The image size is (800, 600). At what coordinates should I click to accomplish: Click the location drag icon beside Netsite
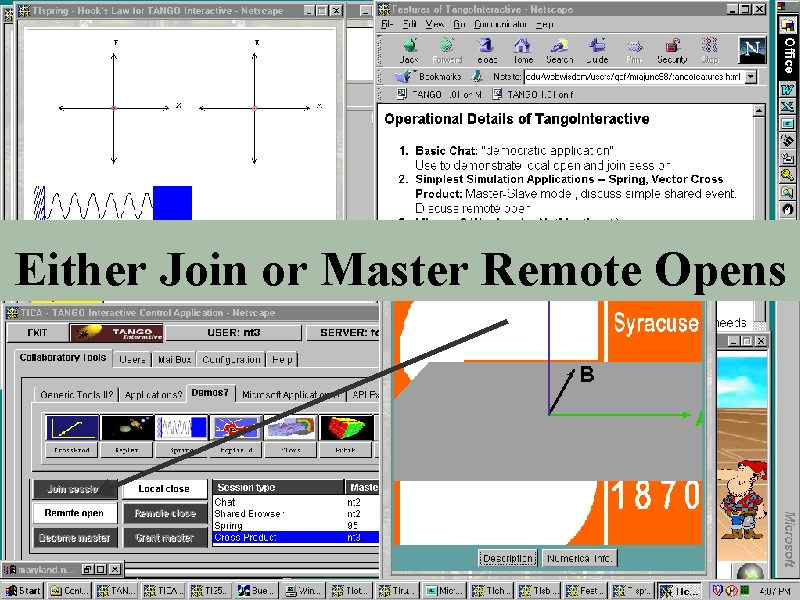coord(478,77)
